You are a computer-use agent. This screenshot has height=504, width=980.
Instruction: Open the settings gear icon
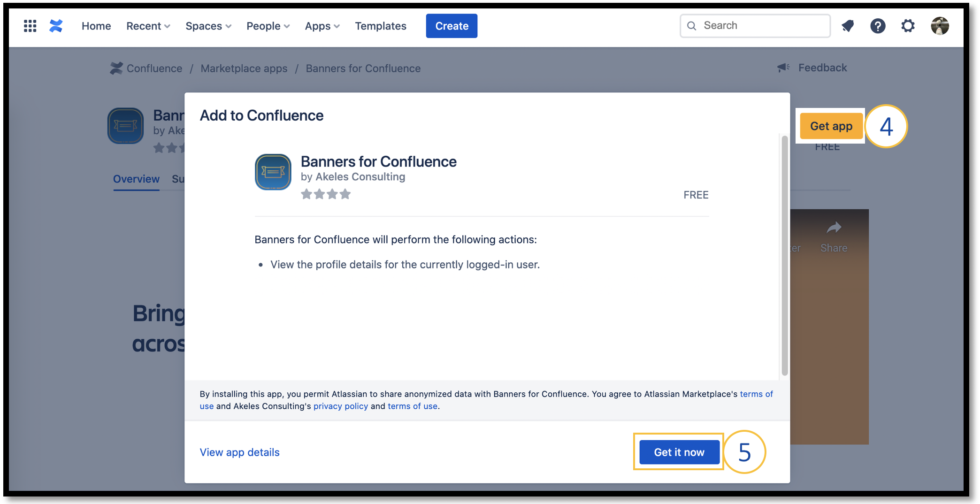click(908, 26)
